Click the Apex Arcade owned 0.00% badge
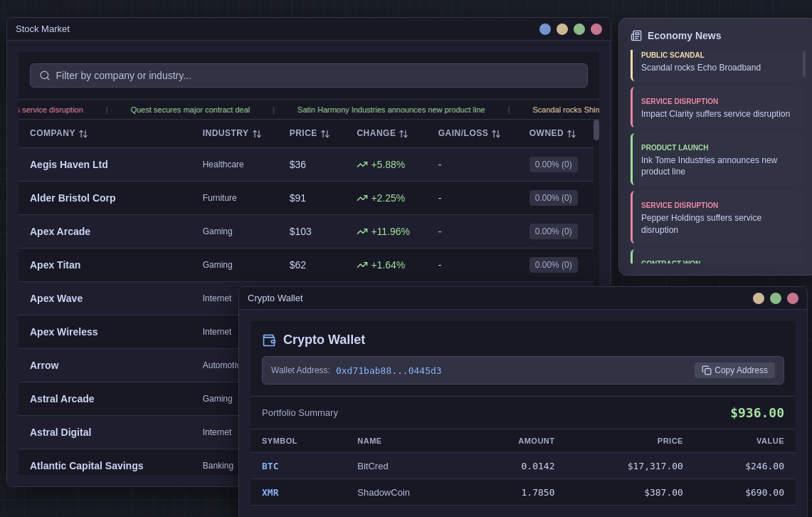Image resolution: width=812 pixels, height=517 pixels. click(553, 231)
